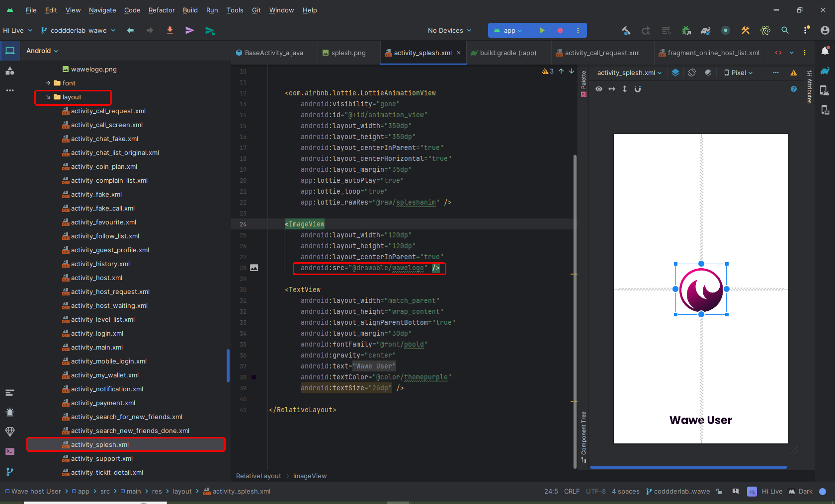Open the Pixel device preview dropdown
Viewport: 835px width, 504px height.
pos(739,72)
